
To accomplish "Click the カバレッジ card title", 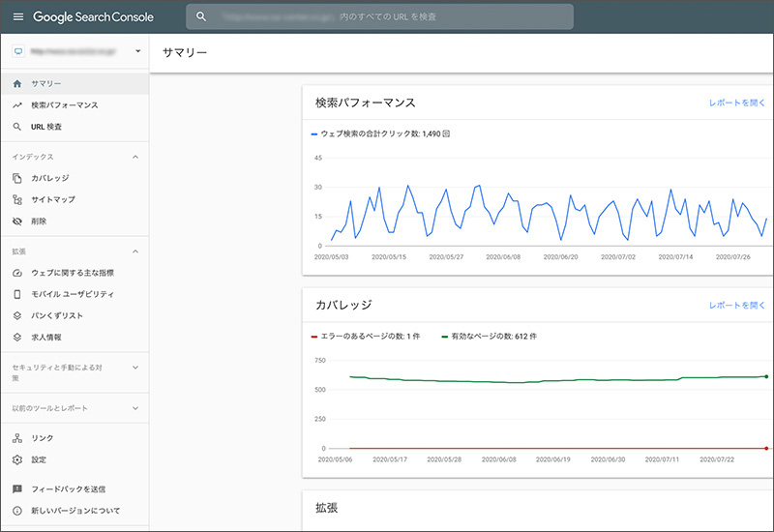I will point(343,306).
